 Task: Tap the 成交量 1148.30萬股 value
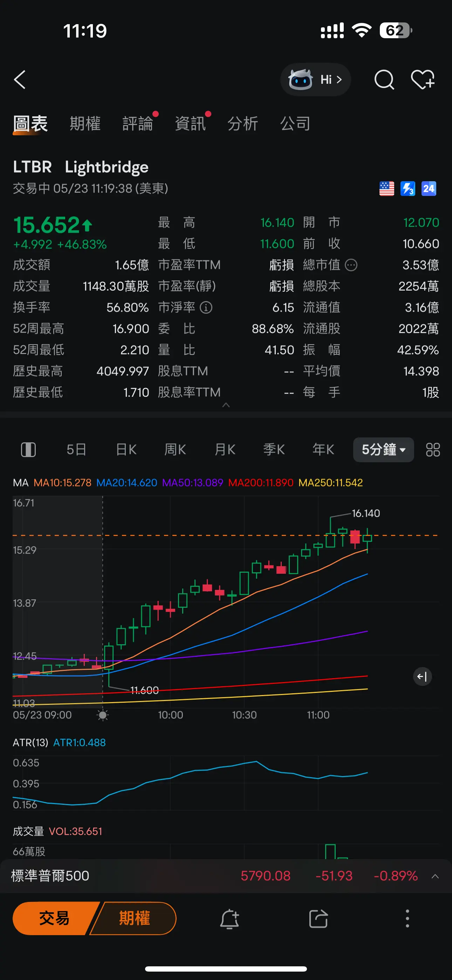pyautogui.click(x=116, y=286)
